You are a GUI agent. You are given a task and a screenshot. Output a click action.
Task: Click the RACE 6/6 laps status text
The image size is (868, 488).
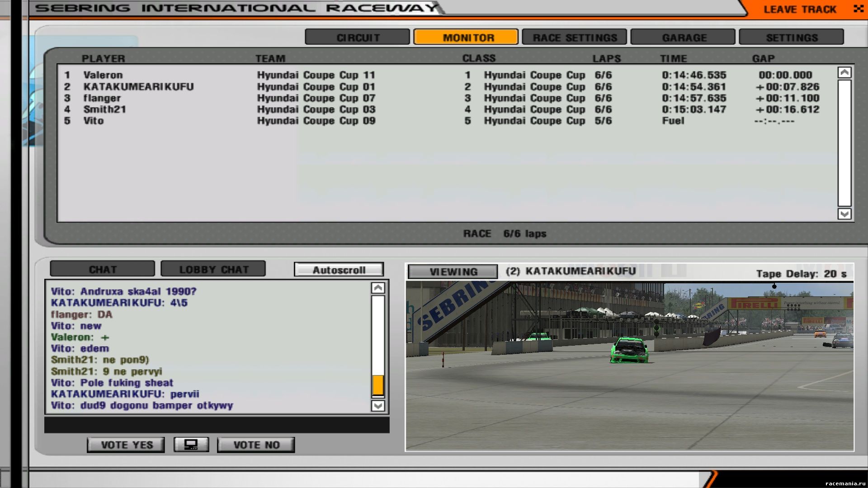[505, 234]
